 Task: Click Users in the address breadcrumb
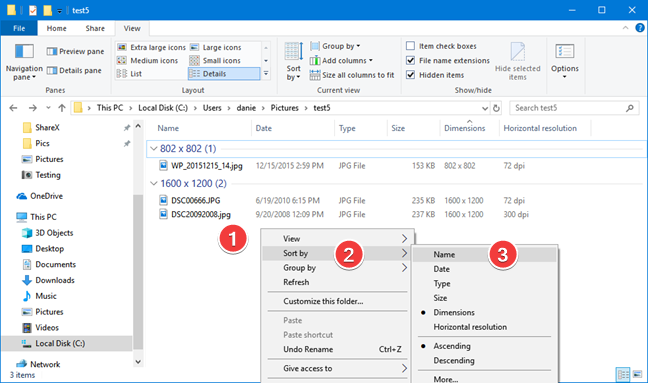[212, 108]
